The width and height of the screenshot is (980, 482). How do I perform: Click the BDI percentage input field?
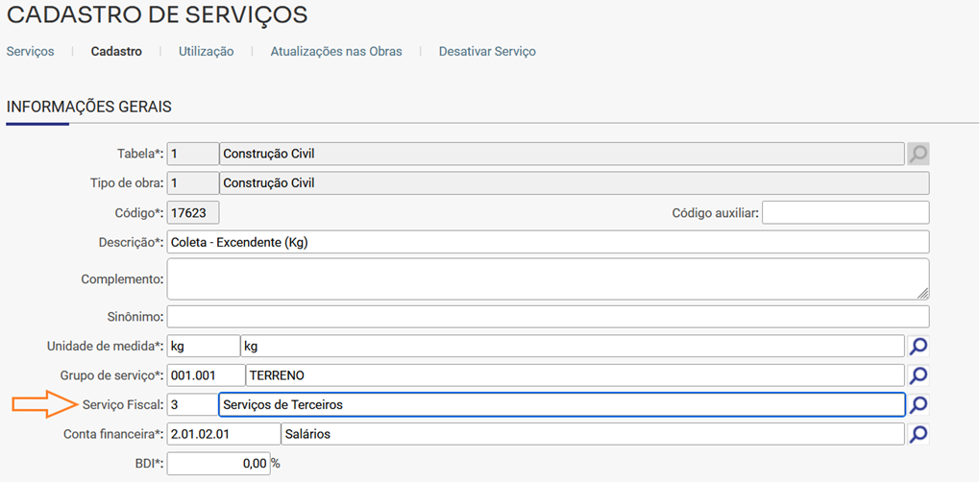point(217,465)
